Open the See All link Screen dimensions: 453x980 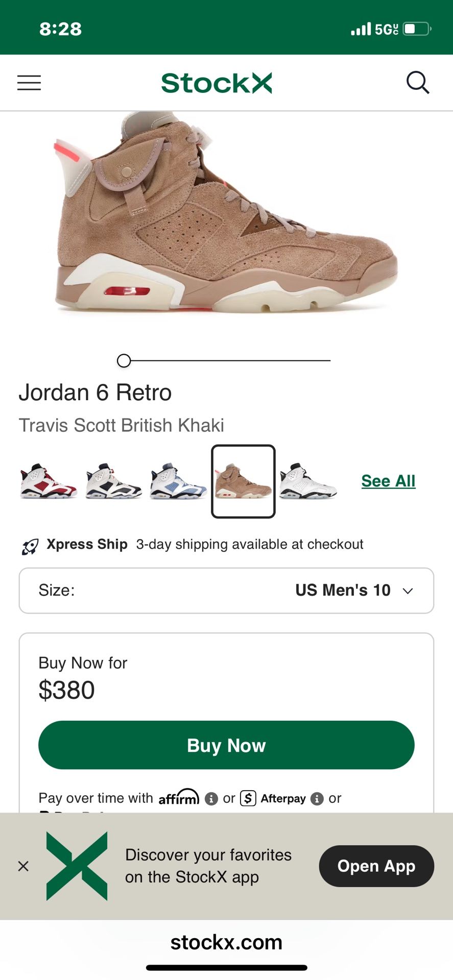(388, 481)
